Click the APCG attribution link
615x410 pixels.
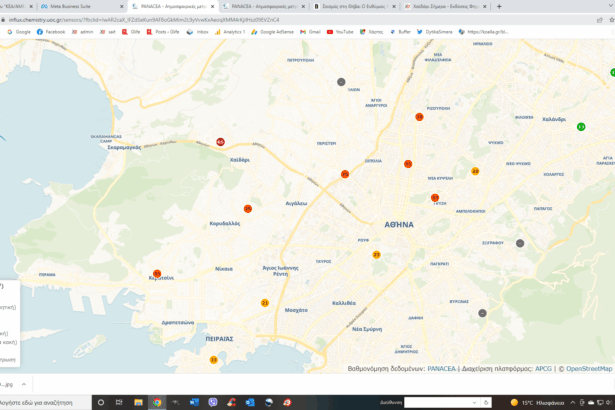[x=543, y=369]
